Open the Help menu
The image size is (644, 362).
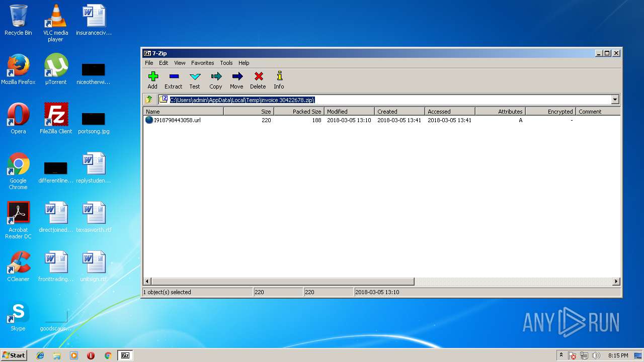click(244, 63)
